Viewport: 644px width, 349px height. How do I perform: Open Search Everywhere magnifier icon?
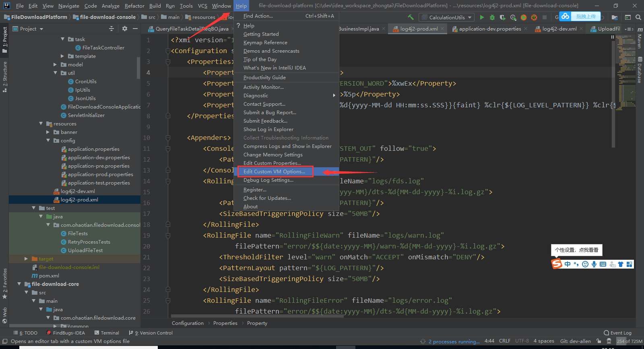pos(638,17)
